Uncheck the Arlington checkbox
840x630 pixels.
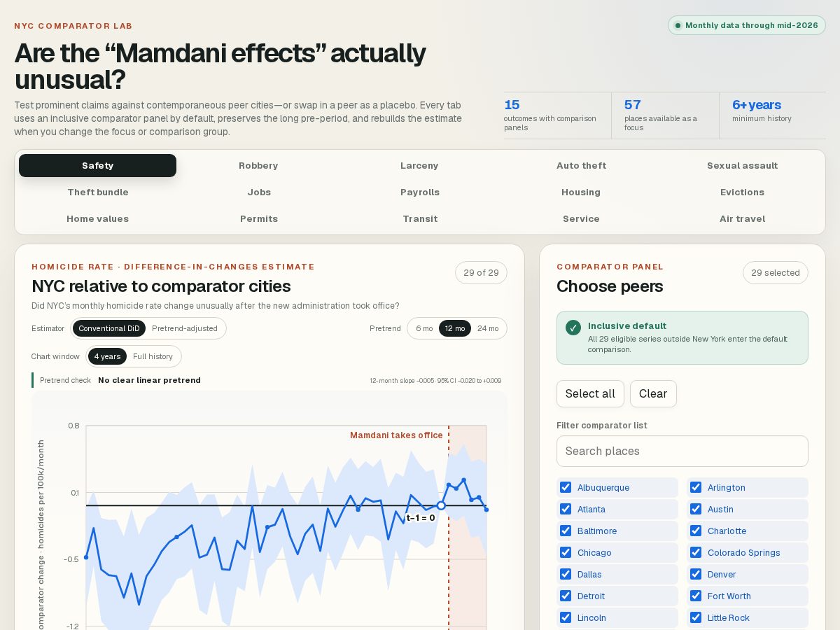pos(696,488)
